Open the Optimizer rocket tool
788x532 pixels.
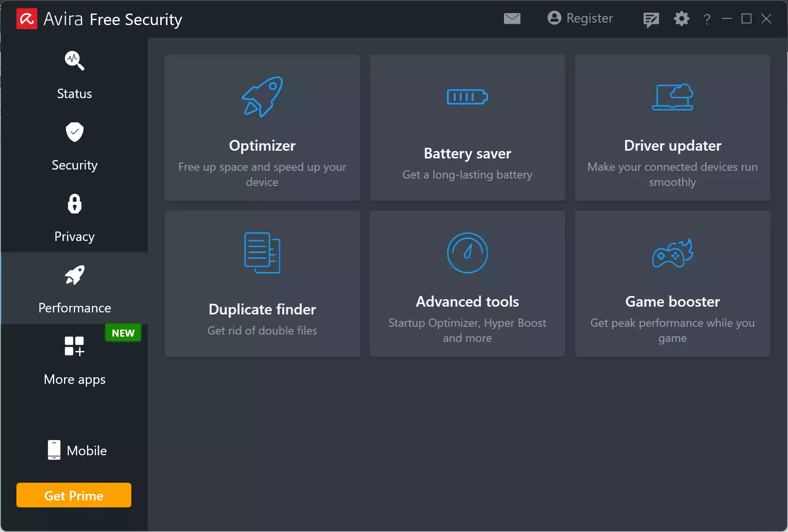click(262, 97)
